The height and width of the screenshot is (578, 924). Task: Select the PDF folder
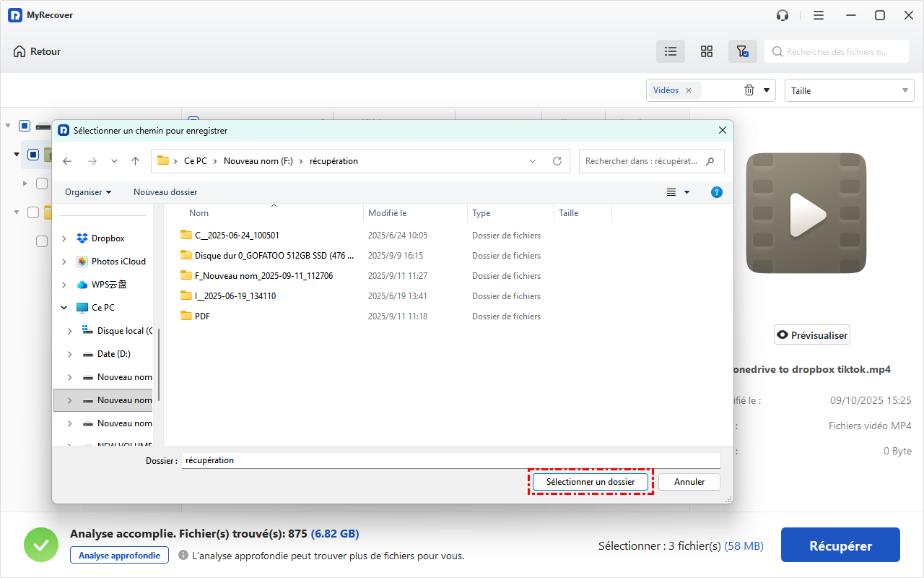[x=203, y=316]
